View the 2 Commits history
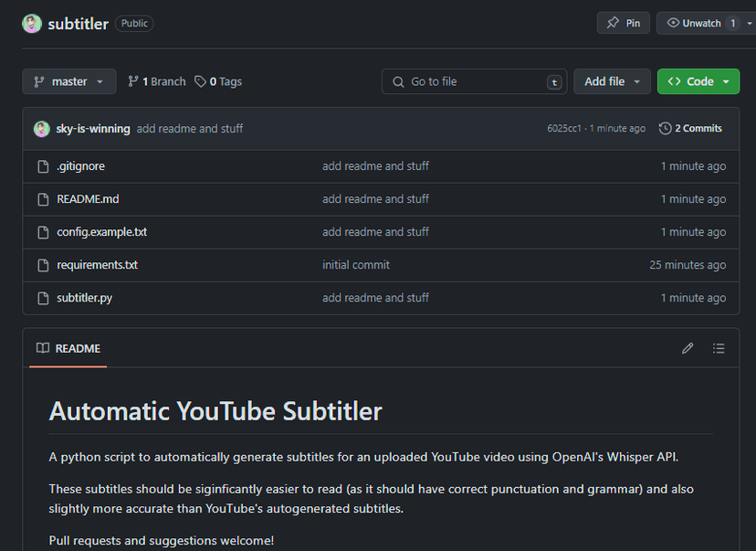 pyautogui.click(x=690, y=128)
